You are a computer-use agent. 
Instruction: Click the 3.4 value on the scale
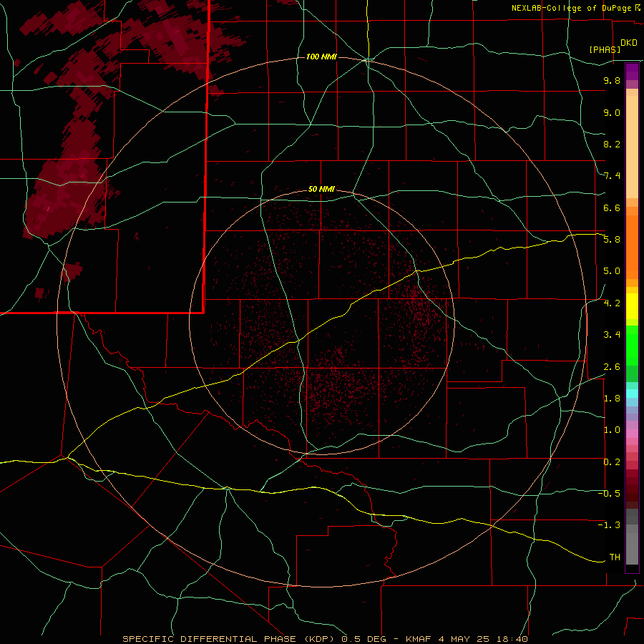612,335
